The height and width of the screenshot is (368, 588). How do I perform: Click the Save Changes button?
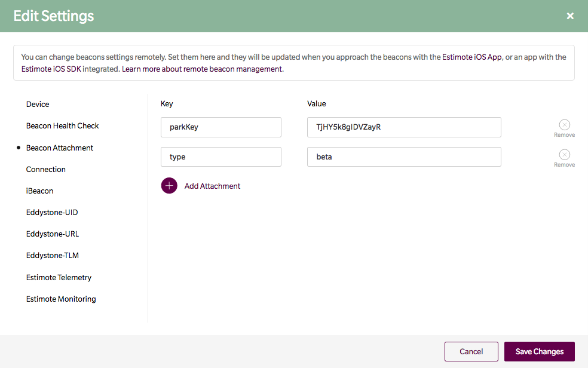(x=539, y=351)
